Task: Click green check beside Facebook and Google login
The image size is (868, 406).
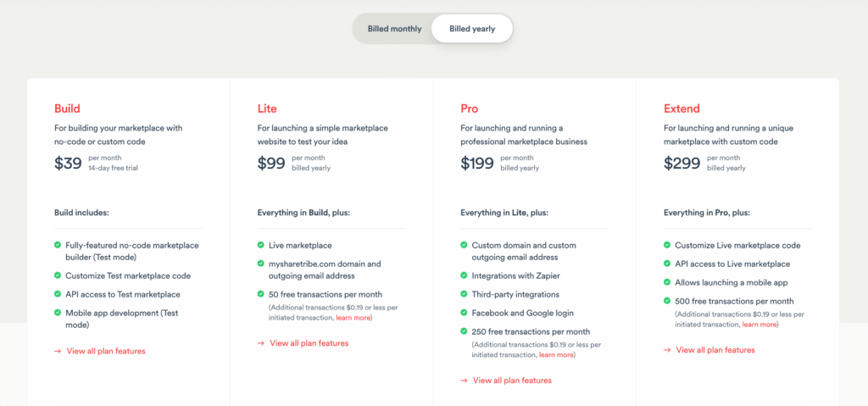Action: tap(464, 313)
